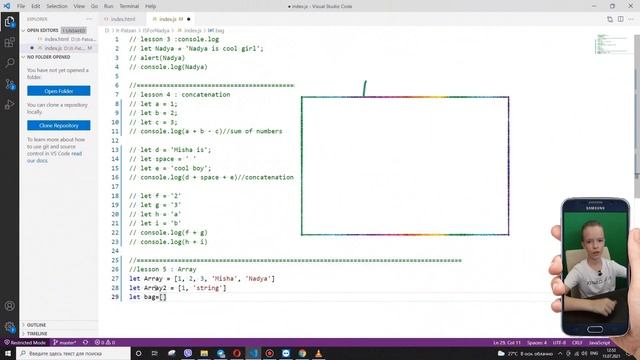
Task: Open the Manage gear icon
Action: [9, 327]
